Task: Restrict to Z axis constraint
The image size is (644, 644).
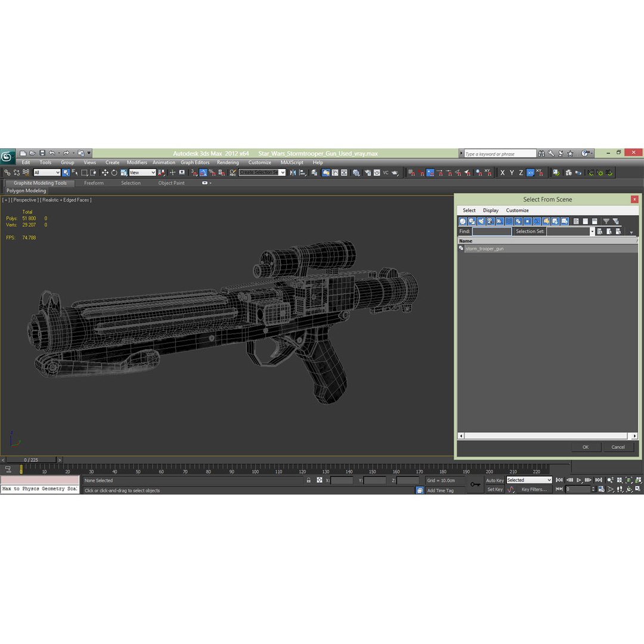Action: 521,172
